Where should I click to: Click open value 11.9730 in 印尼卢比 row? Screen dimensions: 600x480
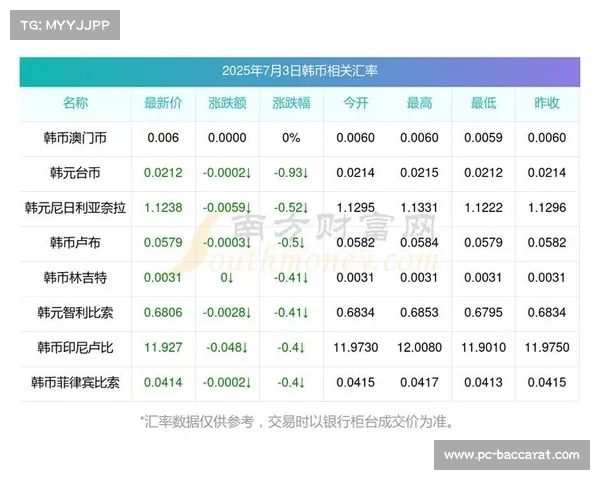355,348
